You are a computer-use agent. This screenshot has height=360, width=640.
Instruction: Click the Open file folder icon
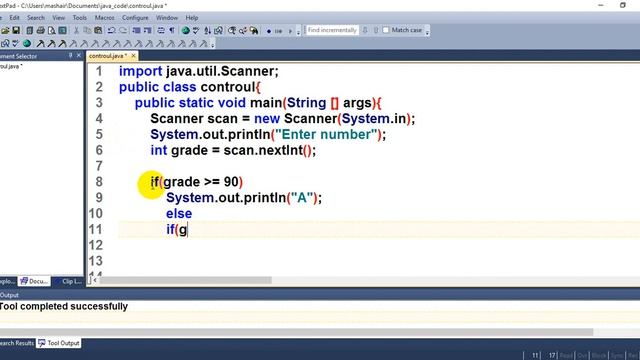click(x=5, y=31)
